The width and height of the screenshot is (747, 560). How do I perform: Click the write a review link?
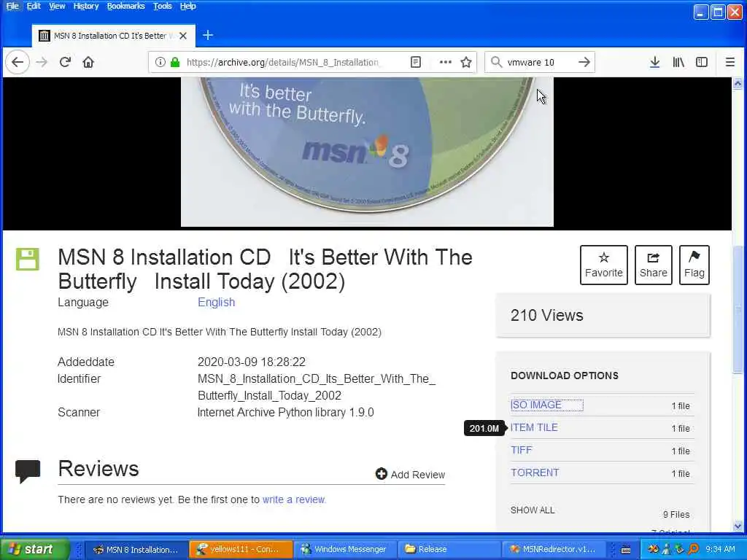point(294,499)
